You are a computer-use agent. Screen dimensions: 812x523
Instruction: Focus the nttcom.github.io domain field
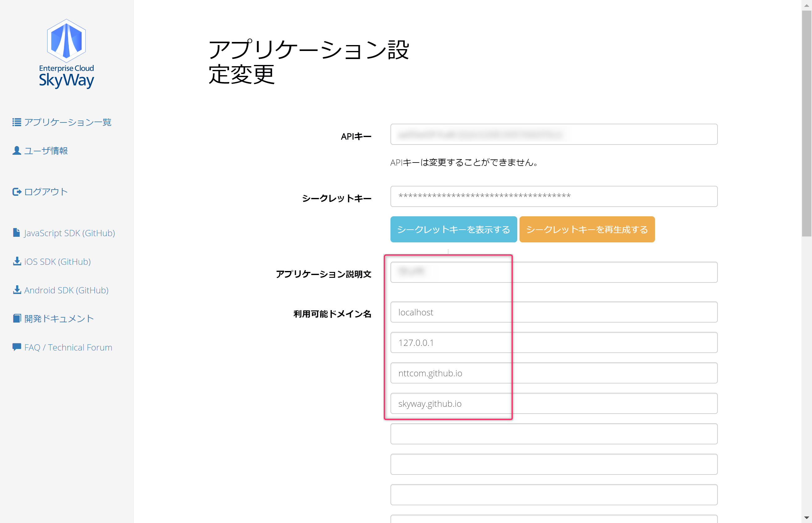click(x=553, y=373)
